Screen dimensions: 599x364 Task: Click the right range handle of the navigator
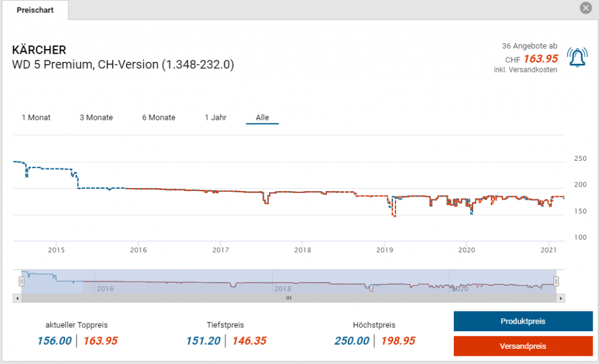coord(556,282)
